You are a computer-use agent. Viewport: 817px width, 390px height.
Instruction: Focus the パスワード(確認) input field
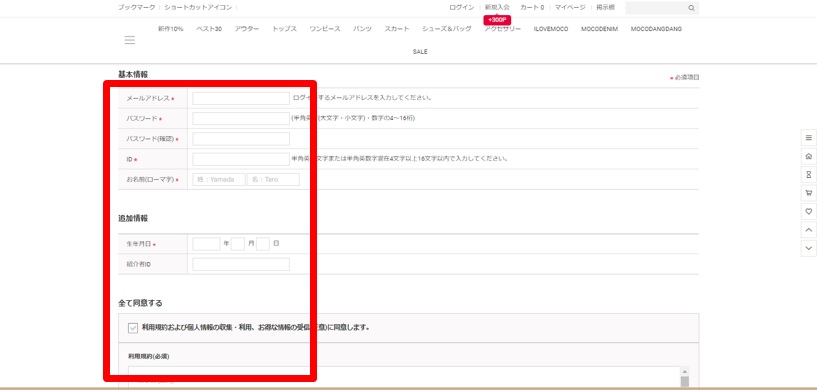click(241, 139)
